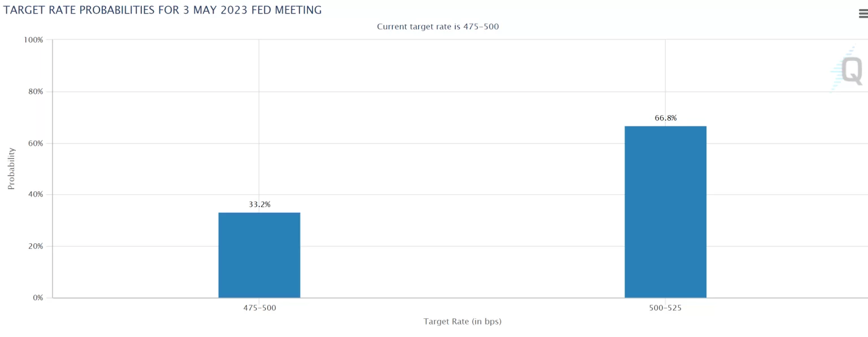The height and width of the screenshot is (337, 868).
Task: Click the 33.2% data label
Action: 259,204
